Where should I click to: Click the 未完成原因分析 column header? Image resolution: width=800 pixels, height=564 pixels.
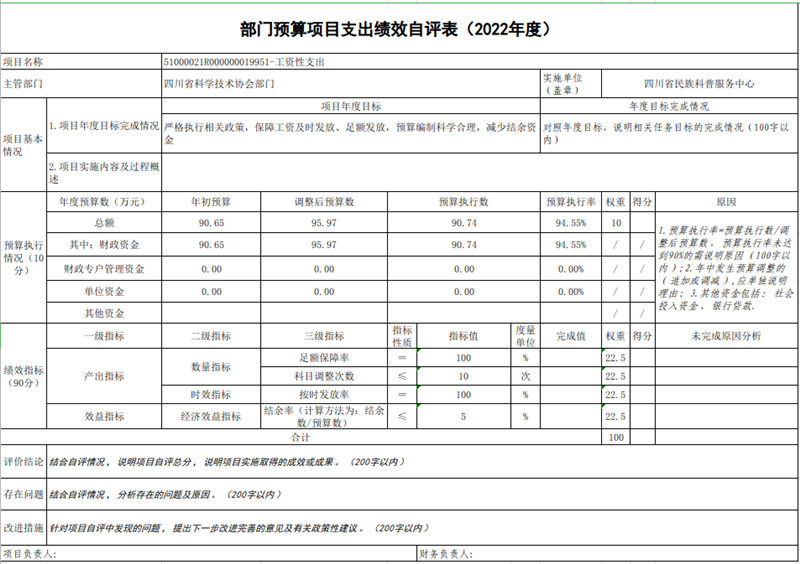726,336
